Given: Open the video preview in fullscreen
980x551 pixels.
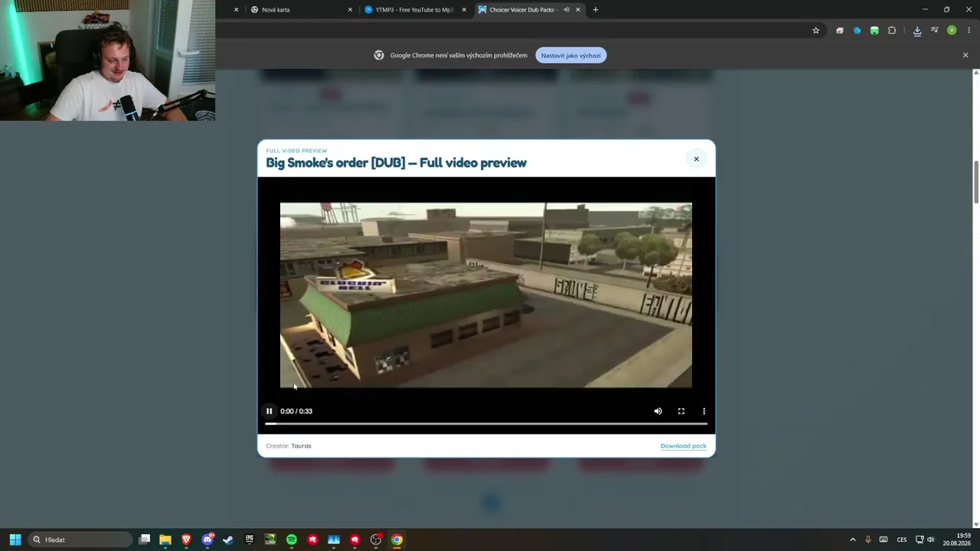Looking at the screenshot, I should (x=681, y=411).
